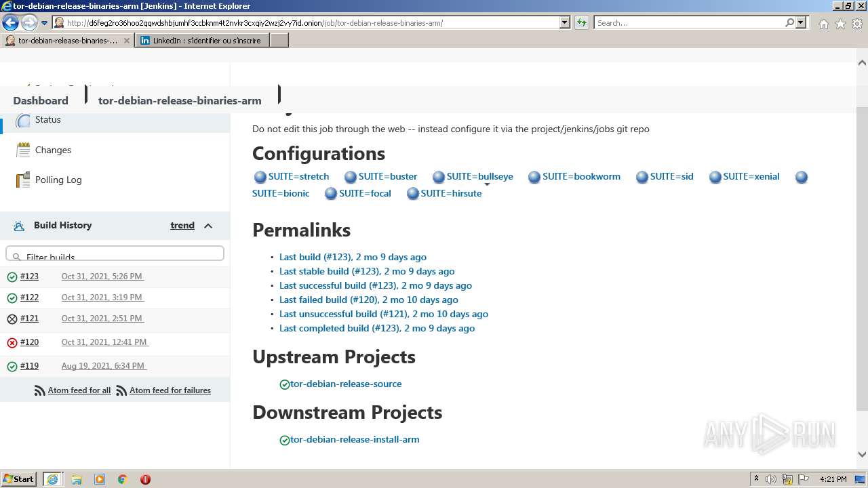The width and height of the screenshot is (868, 488).
Task: Open tor-debian-release-source upstream project
Action: [346, 384]
